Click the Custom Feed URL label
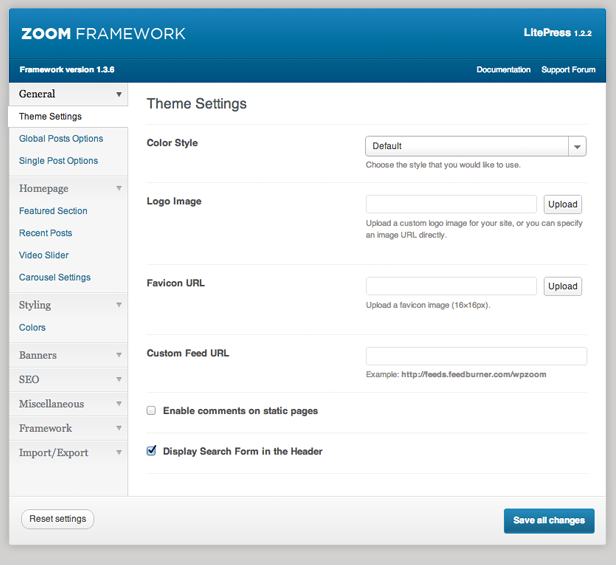 [188, 353]
